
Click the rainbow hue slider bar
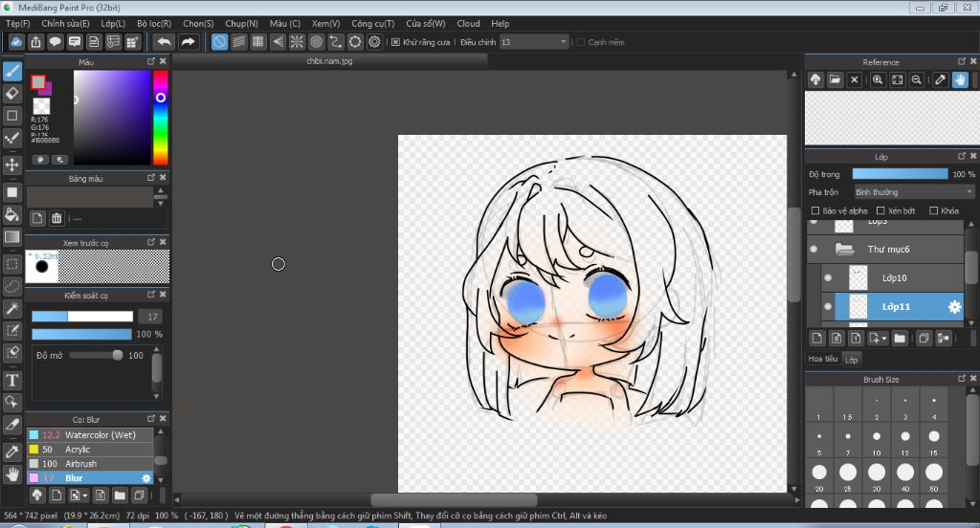(x=161, y=118)
